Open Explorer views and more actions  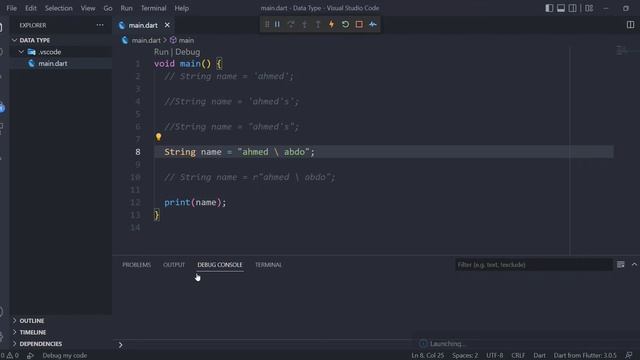pos(100,25)
